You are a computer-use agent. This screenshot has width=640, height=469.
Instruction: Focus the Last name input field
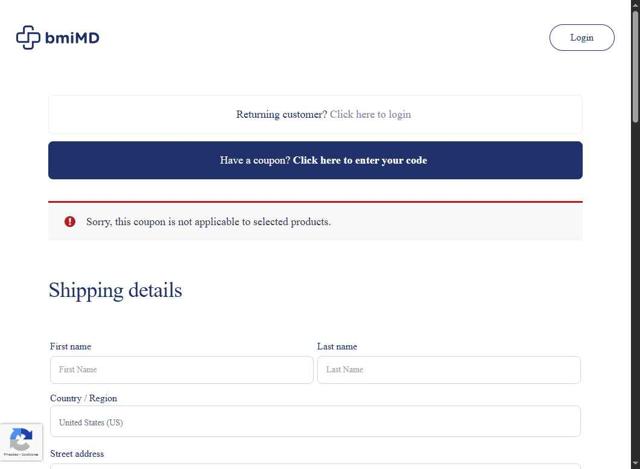(x=449, y=370)
